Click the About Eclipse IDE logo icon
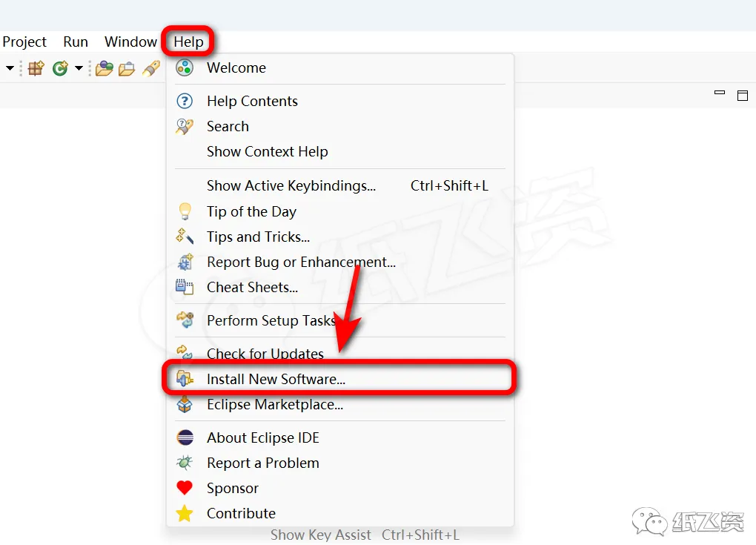756x545 pixels. [185, 437]
